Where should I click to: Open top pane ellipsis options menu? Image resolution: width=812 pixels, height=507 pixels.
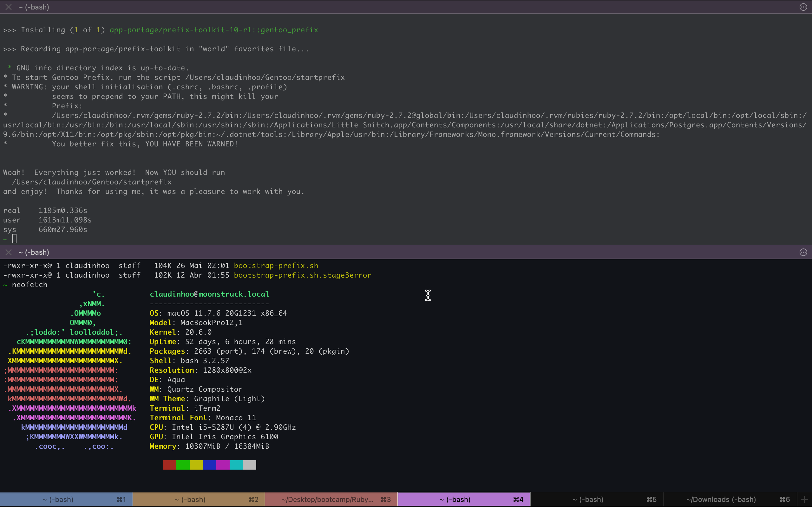(803, 7)
